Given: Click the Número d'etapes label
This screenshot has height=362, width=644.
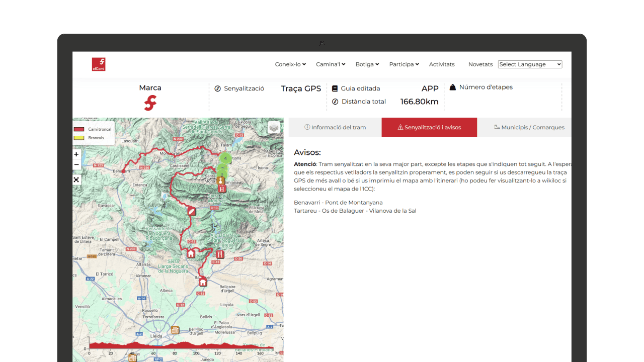Looking at the screenshot, I should click(486, 87).
